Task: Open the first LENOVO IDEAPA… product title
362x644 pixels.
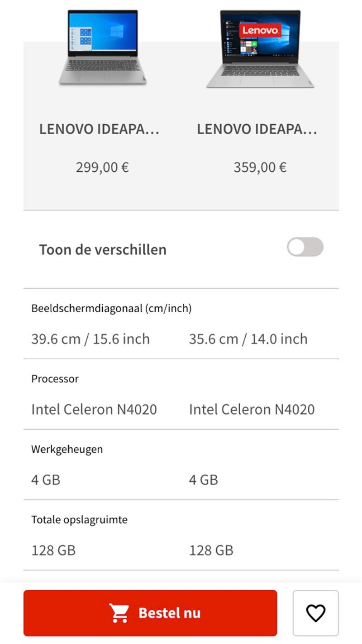Action: click(x=99, y=129)
